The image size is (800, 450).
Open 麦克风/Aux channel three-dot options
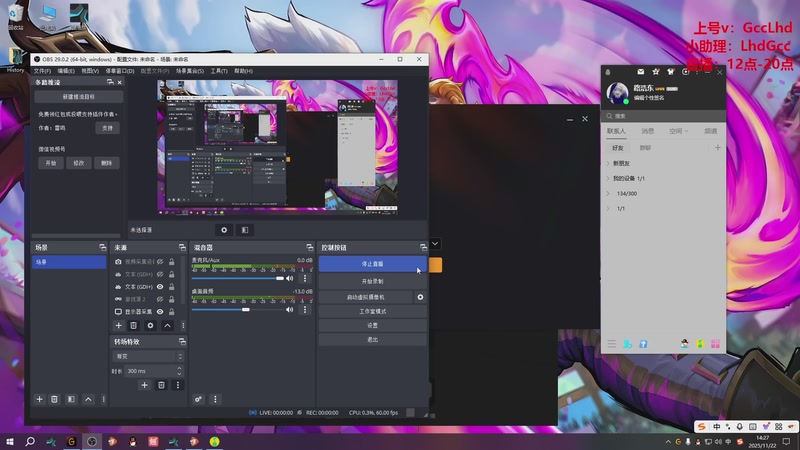point(305,278)
